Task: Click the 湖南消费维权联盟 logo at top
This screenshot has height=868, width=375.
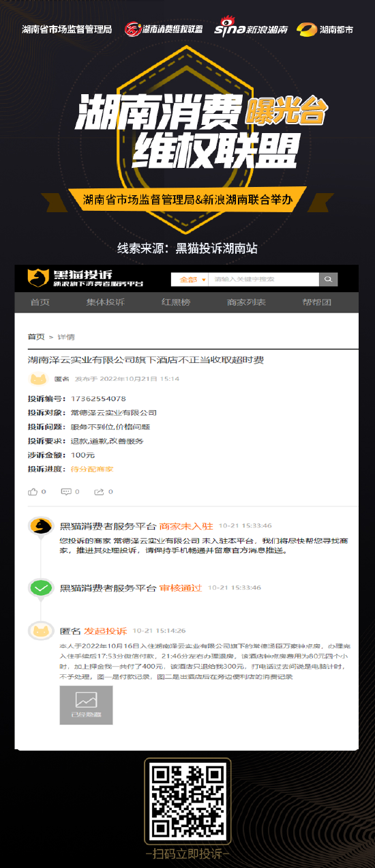Action: pyautogui.click(x=164, y=29)
